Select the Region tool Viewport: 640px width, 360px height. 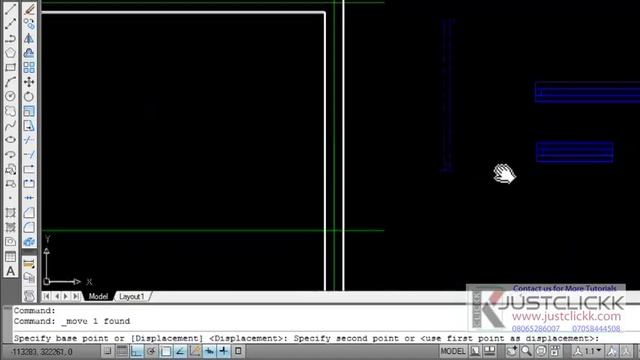[10, 242]
